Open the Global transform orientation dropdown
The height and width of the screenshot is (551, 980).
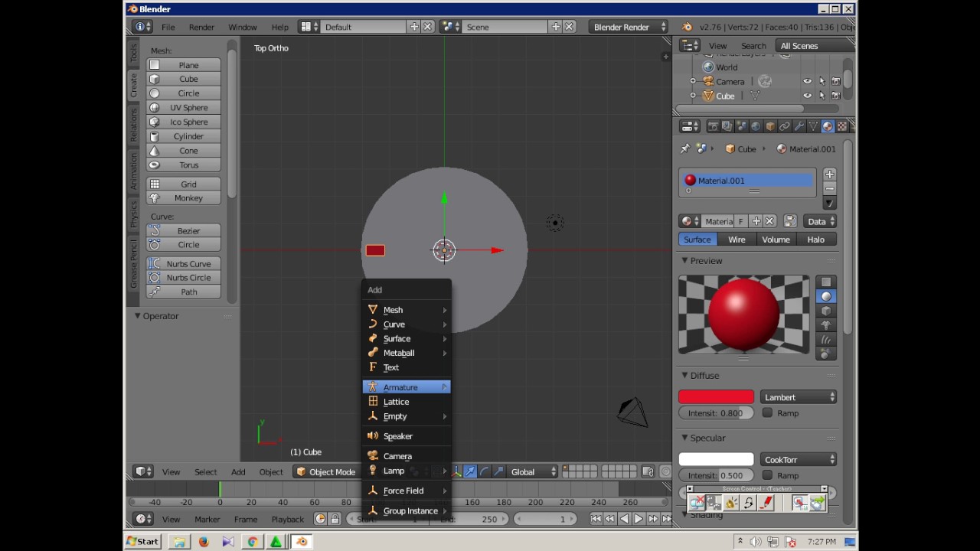click(x=532, y=472)
